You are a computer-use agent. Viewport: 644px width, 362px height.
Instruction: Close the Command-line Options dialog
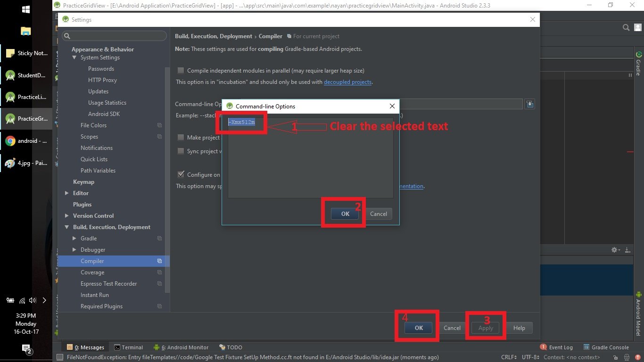tap(392, 106)
